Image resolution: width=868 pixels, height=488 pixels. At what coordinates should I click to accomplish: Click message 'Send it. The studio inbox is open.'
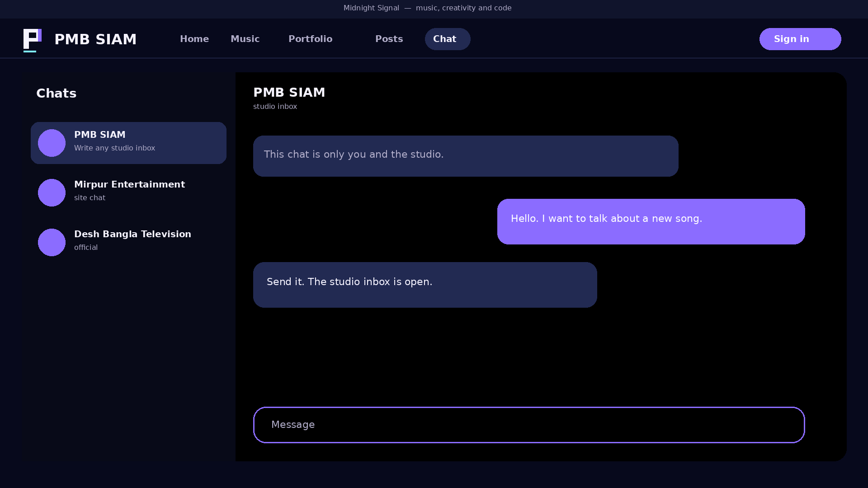[x=425, y=285]
